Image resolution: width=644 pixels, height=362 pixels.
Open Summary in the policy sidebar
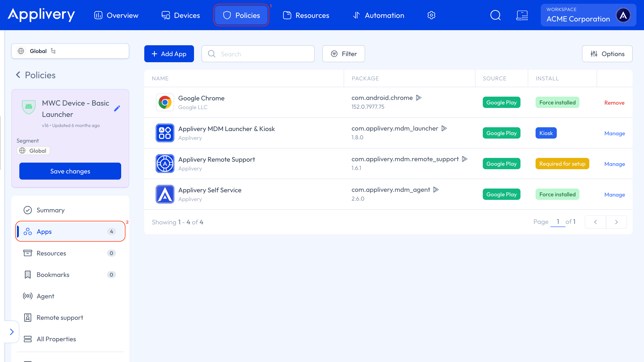click(x=70, y=210)
